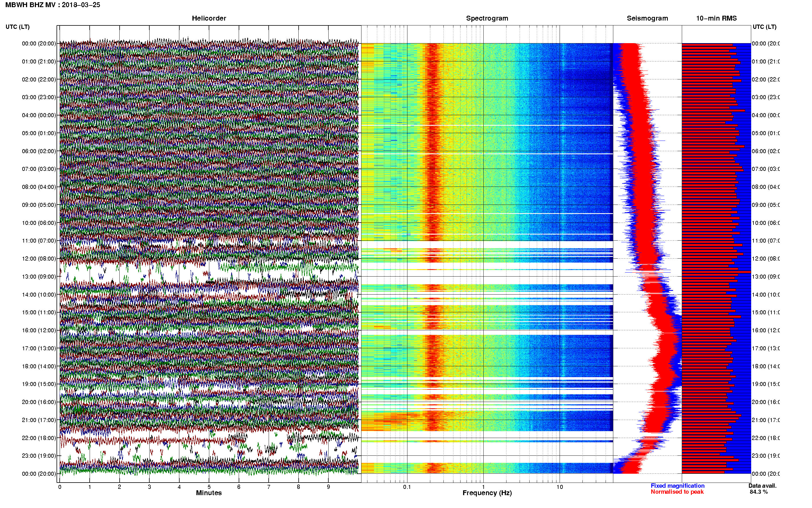The width and height of the screenshot is (812, 508).
Task: Click the Helicorder '22:00 (18:00)' time label
Action: [x=39, y=438]
